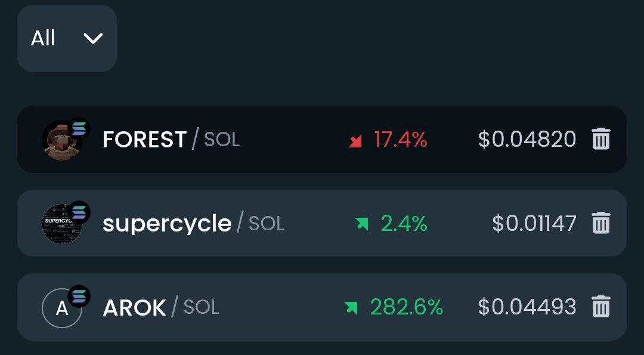Screen dimensions: 644x355
Task: Select the AROK letter avatar
Action: click(x=62, y=308)
